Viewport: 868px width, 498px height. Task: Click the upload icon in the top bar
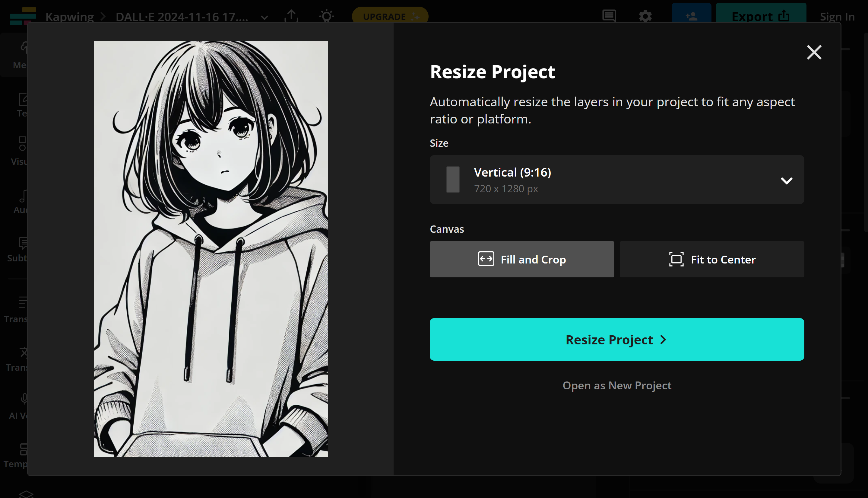click(291, 16)
